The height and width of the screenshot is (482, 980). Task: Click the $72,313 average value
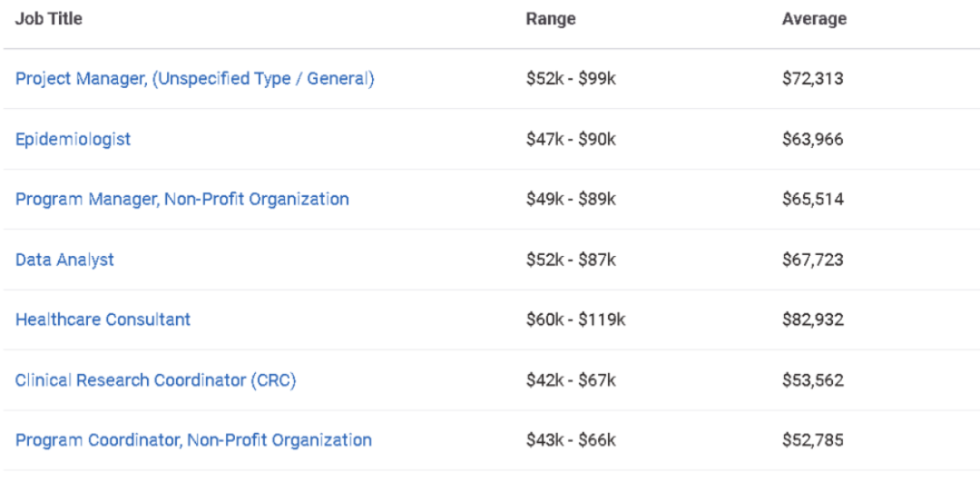[x=812, y=79]
